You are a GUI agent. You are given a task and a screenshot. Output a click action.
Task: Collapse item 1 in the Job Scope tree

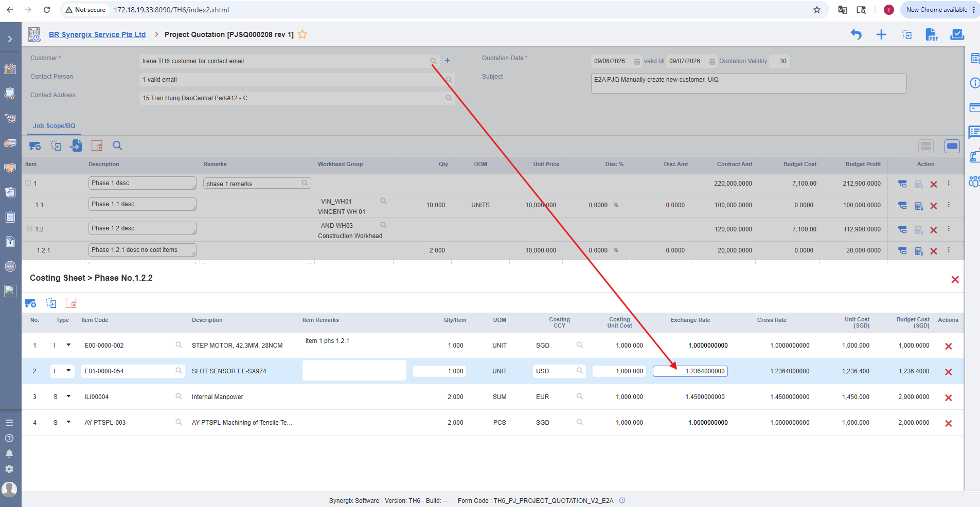(x=28, y=183)
